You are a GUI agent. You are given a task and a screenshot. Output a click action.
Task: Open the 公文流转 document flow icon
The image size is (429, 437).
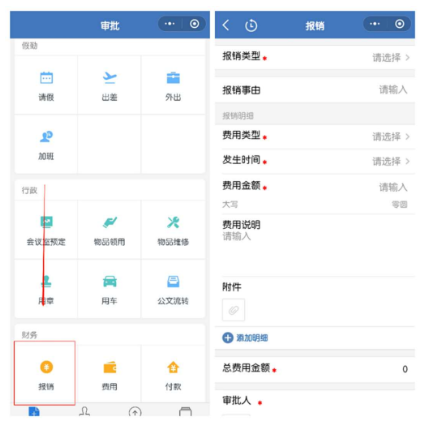click(173, 282)
